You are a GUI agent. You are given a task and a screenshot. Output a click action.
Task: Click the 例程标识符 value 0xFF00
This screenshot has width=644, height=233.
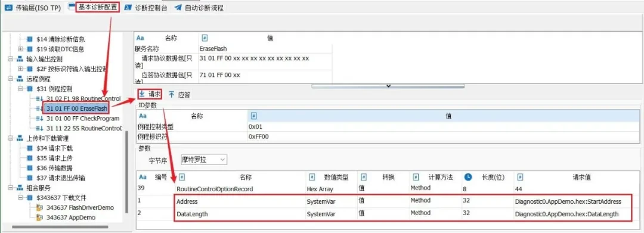point(258,136)
